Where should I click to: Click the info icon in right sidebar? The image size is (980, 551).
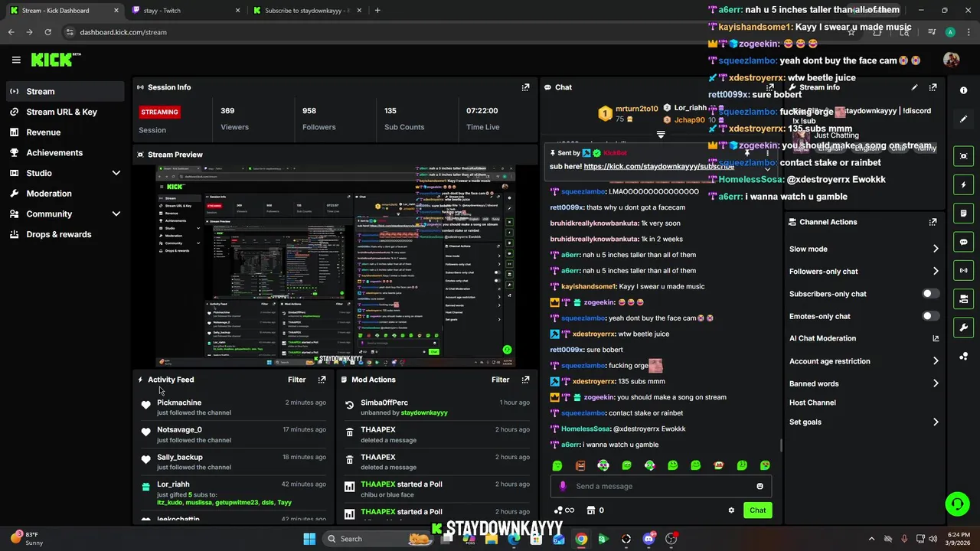pos(963,90)
